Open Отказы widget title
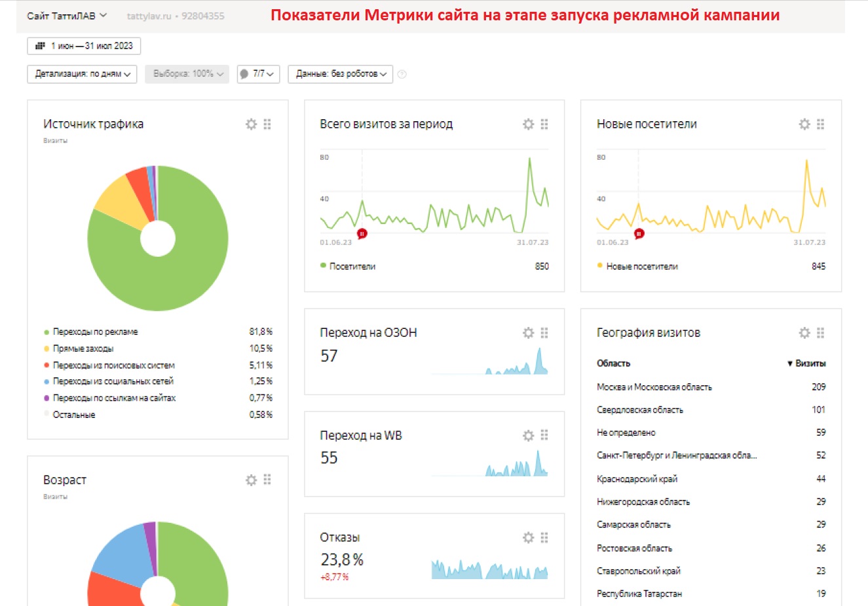The image size is (868, 606). click(x=339, y=537)
